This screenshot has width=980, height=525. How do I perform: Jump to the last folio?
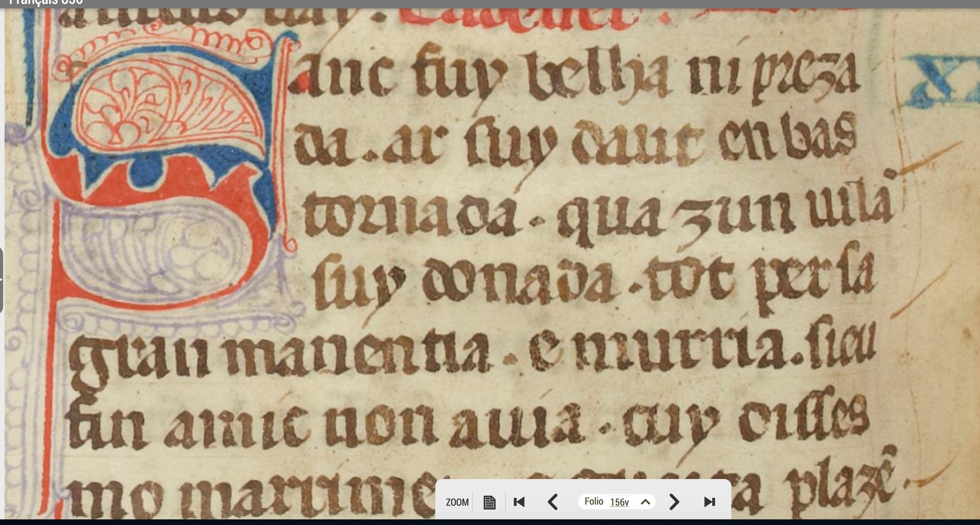(x=710, y=502)
